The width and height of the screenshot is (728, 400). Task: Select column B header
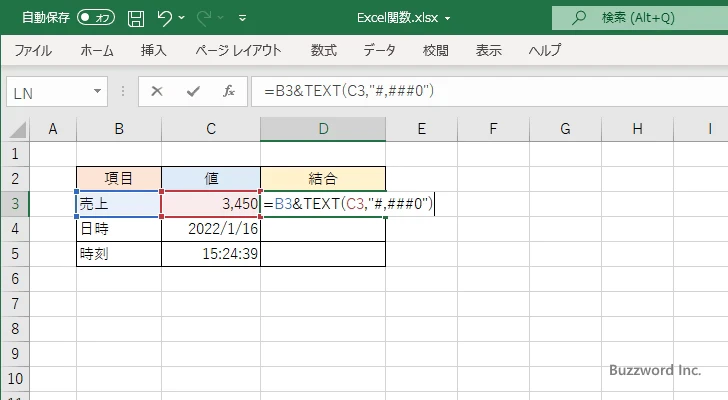coord(119,129)
